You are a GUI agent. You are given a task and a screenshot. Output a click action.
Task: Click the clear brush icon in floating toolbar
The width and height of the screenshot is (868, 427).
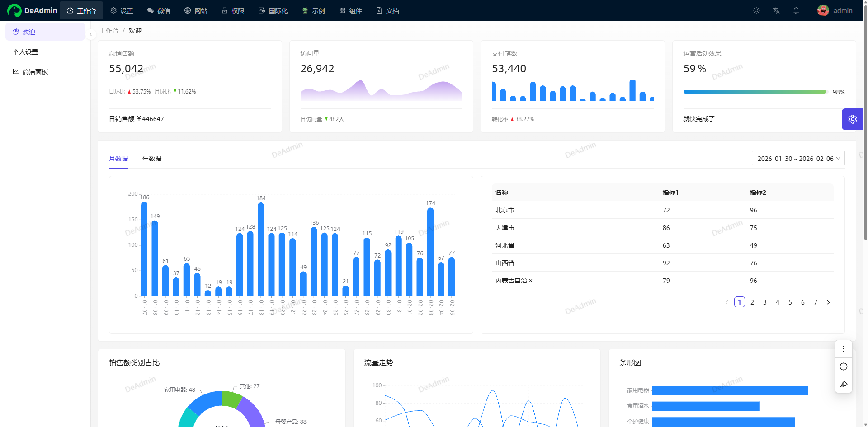tap(844, 384)
